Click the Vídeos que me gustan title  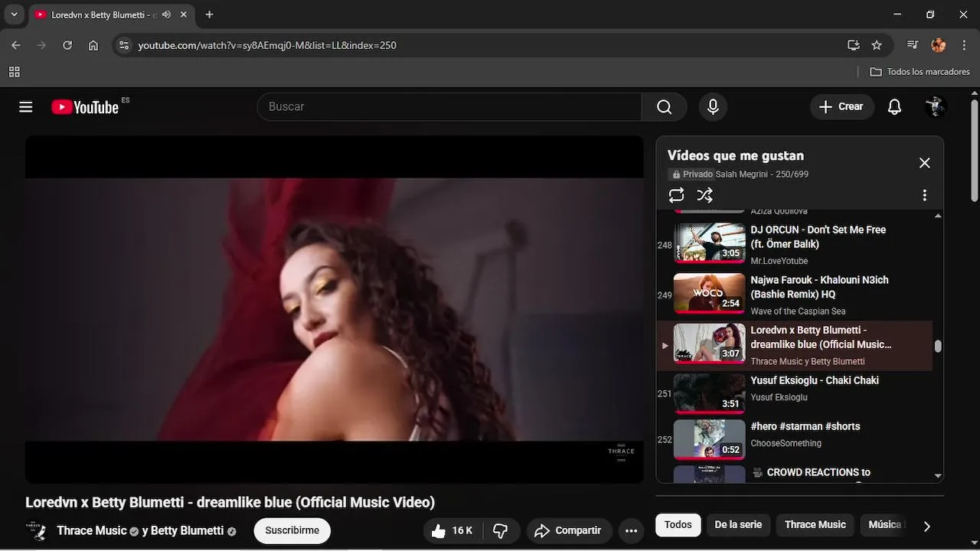[735, 155]
